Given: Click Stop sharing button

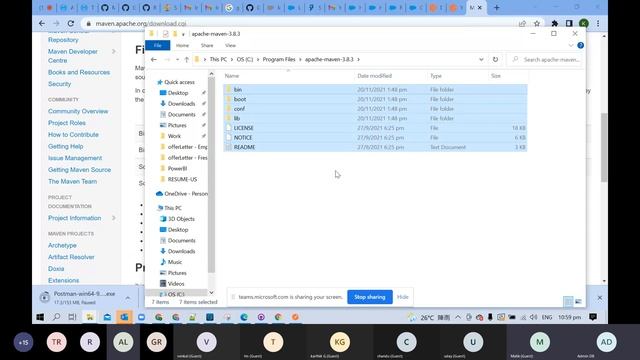Looking at the screenshot, I should 370,297.
